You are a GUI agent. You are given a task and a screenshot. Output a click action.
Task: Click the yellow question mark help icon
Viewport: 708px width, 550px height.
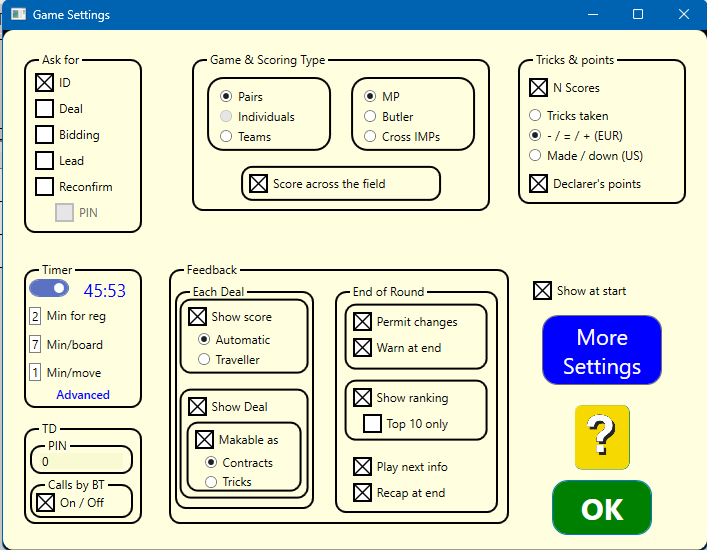(602, 437)
